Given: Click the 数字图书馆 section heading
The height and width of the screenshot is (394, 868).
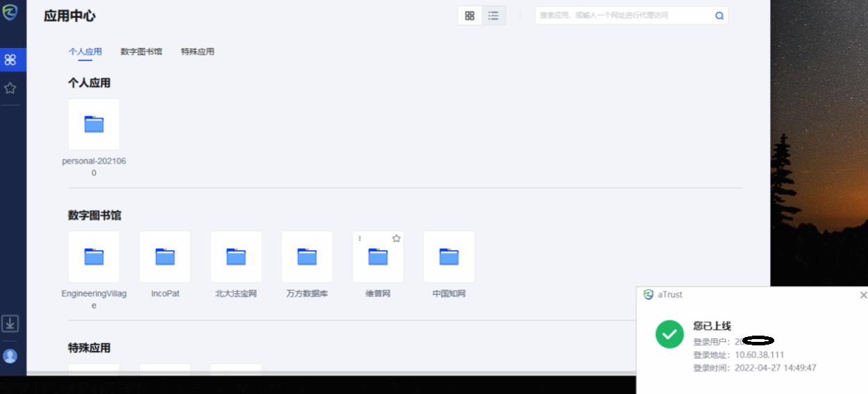Looking at the screenshot, I should point(95,215).
